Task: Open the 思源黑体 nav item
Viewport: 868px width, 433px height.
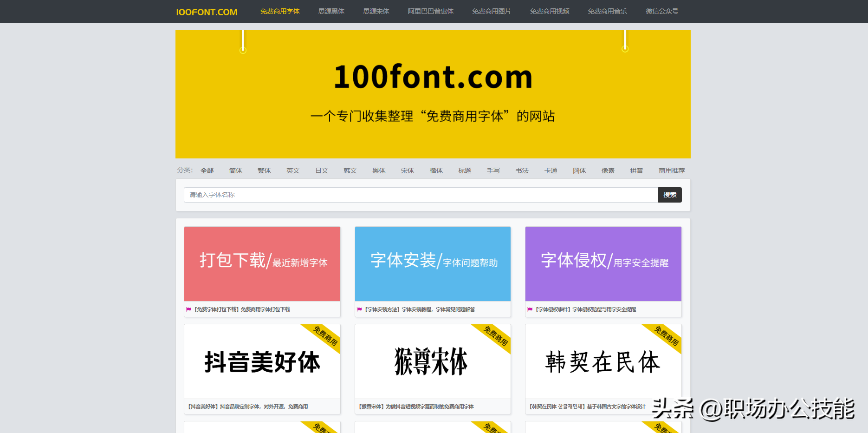Action: tap(331, 11)
